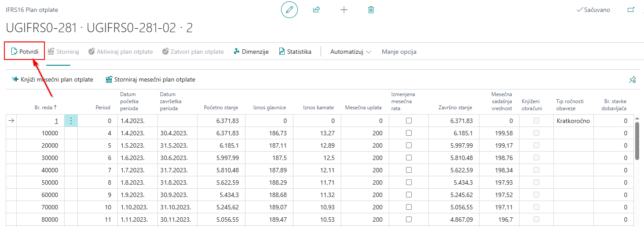Click Iznos glavnice value 186,73
Viewport: 644px width, 227px height.
[278, 133]
